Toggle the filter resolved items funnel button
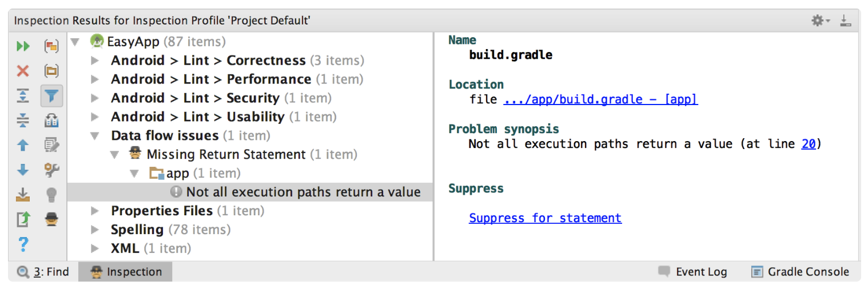 point(52,96)
